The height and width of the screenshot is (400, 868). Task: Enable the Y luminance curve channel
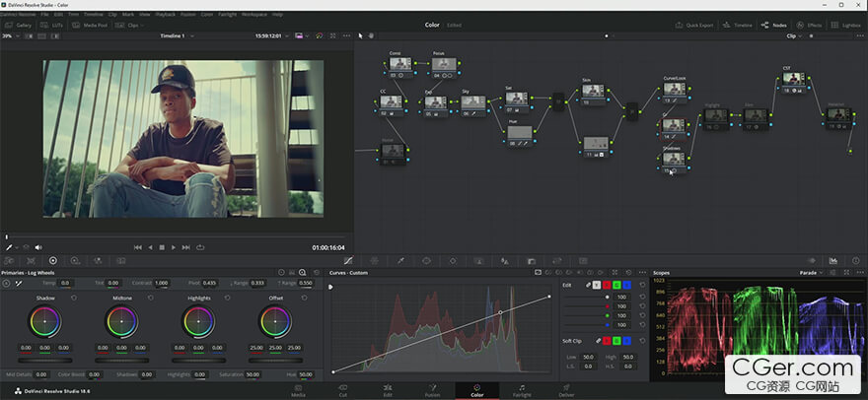(599, 285)
